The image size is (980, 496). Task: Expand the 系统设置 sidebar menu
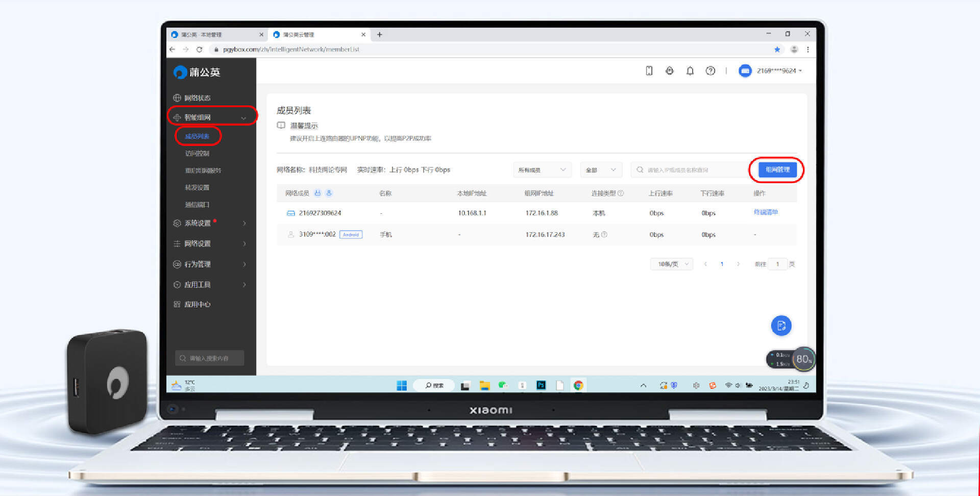[210, 223]
